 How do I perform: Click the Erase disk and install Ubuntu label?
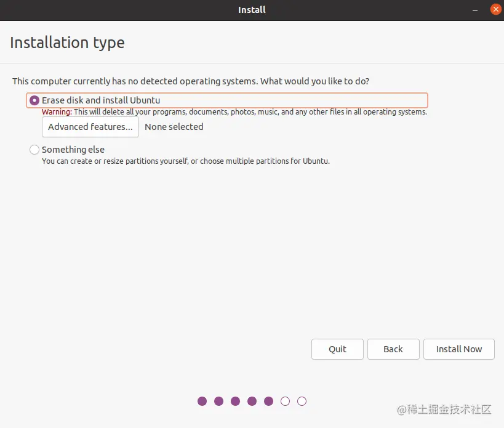(101, 100)
